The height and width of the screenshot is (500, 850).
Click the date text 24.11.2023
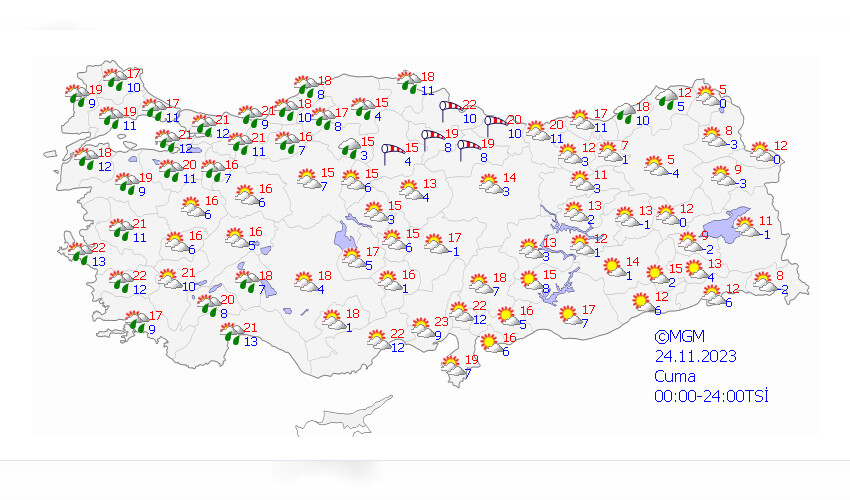696,356
